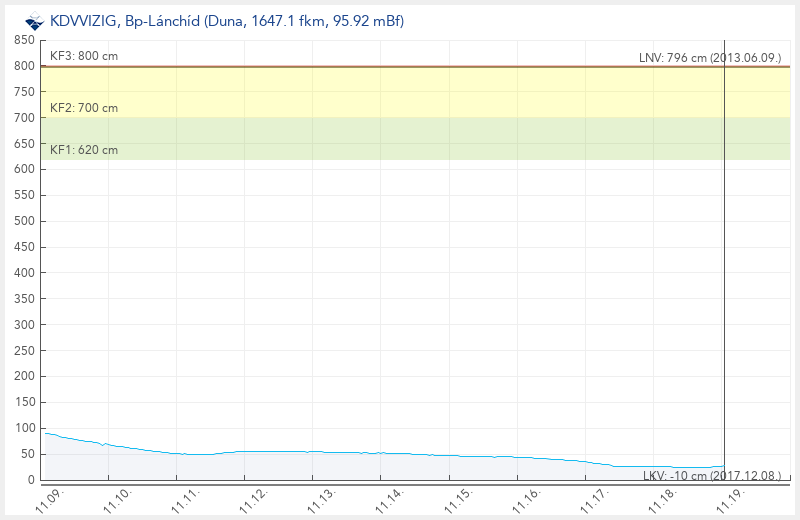Select the 11.15. date on the x-axis

pos(457,497)
